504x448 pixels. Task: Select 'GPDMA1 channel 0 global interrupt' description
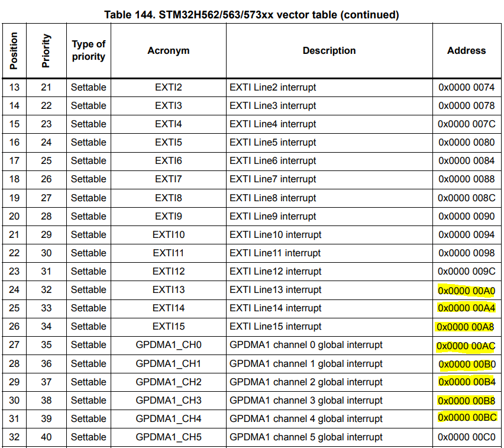pos(306,345)
